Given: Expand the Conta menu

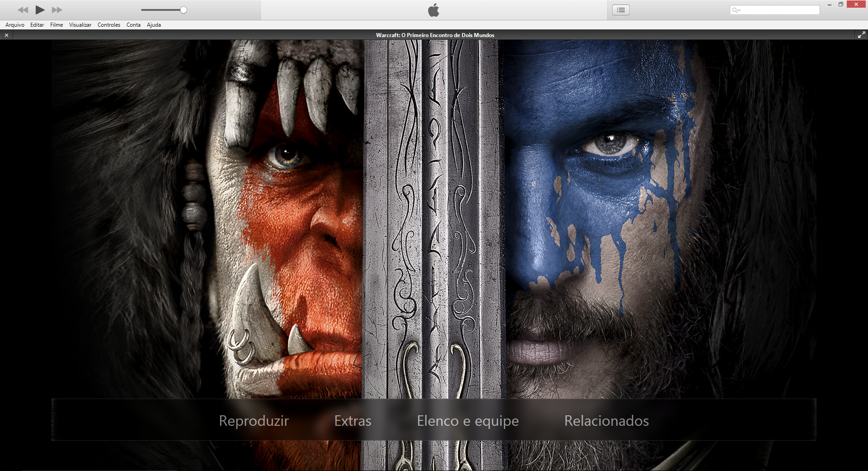Looking at the screenshot, I should pyautogui.click(x=133, y=25).
